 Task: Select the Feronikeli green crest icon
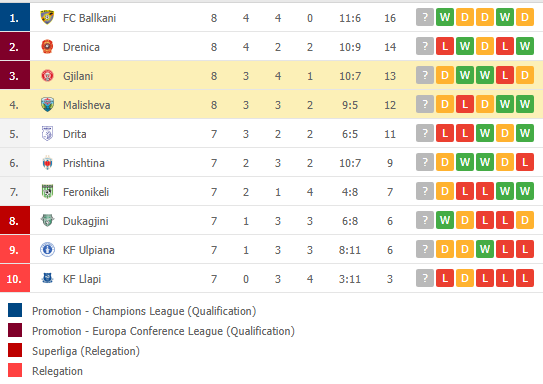(47, 191)
